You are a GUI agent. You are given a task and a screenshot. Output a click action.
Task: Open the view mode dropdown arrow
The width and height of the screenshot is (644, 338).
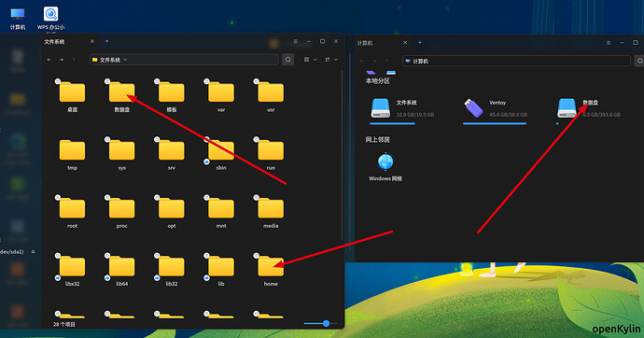point(315,60)
